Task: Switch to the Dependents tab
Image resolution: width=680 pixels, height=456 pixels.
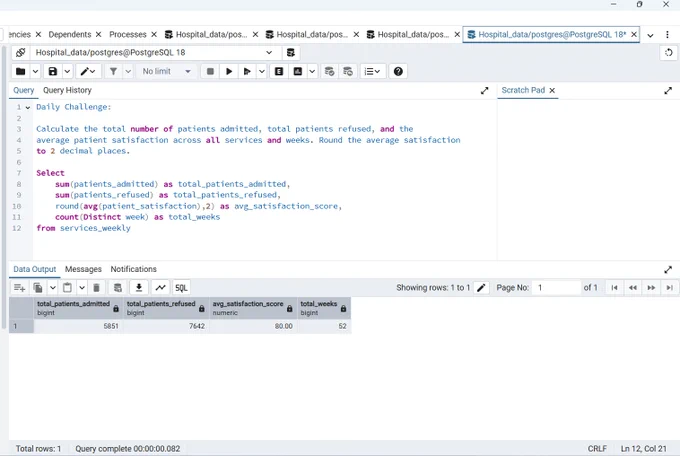Action: coord(69,35)
